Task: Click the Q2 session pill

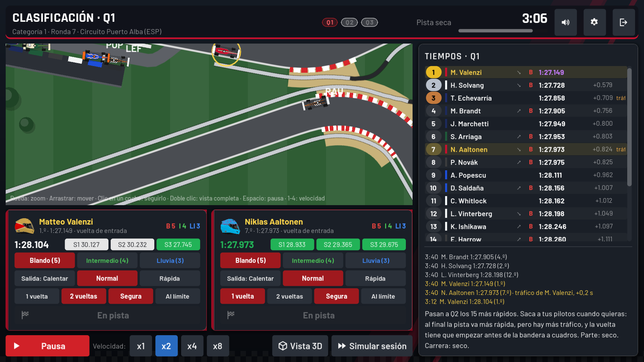Action: [x=349, y=22]
